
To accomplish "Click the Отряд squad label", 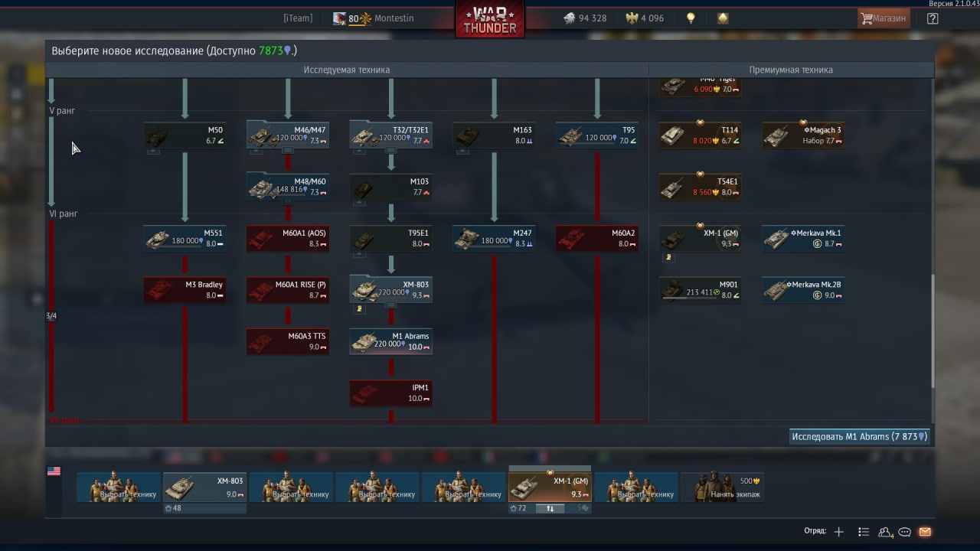I will (x=815, y=532).
